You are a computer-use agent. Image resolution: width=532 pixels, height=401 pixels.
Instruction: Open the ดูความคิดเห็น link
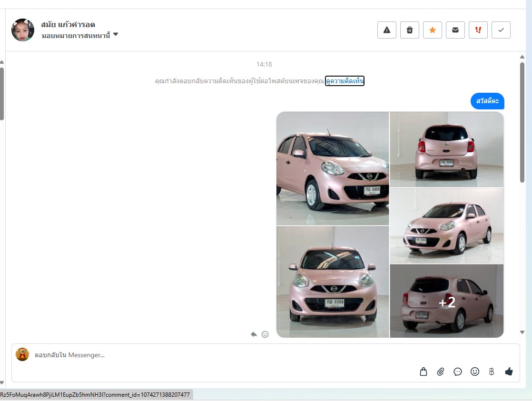pos(345,81)
